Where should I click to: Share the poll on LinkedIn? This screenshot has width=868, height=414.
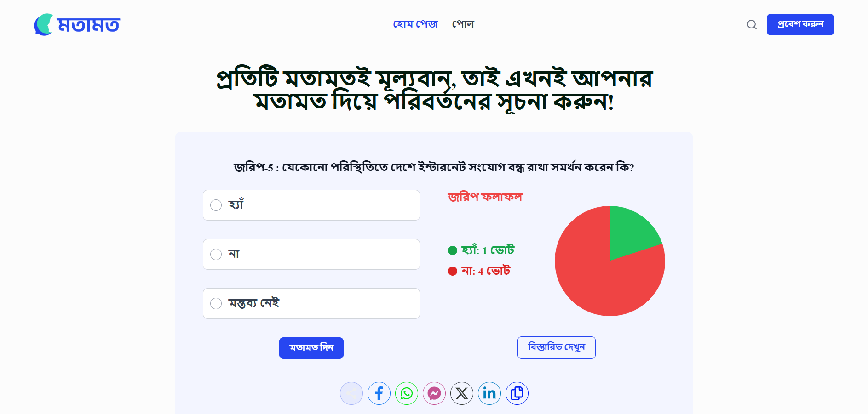[x=489, y=393]
